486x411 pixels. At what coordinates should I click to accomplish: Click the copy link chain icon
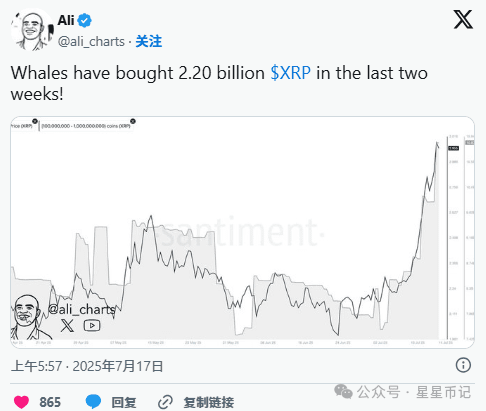(x=165, y=402)
